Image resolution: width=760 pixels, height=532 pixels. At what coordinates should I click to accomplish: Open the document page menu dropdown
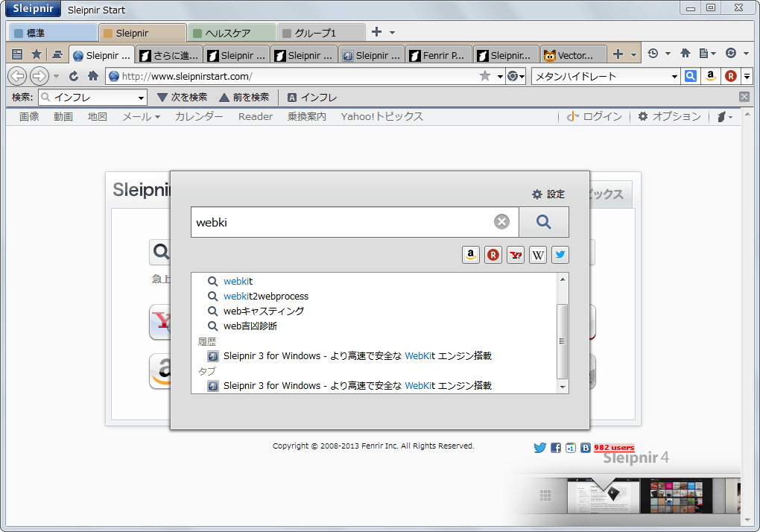tap(708, 54)
